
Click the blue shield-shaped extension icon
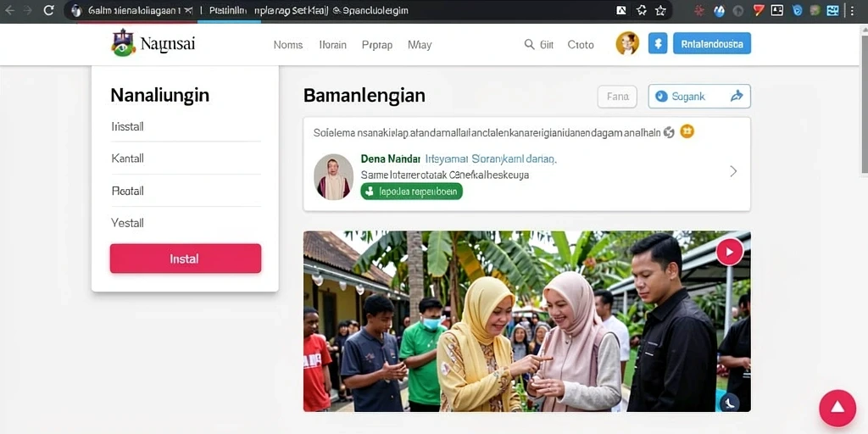coord(797,10)
